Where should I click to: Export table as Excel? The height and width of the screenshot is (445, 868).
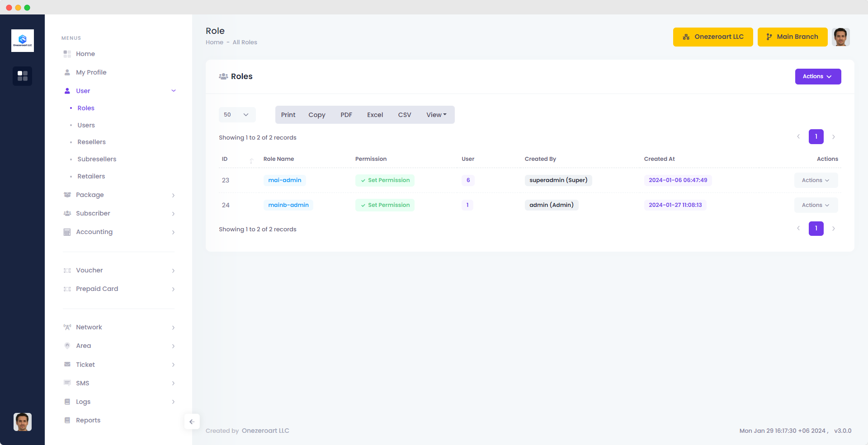pos(375,115)
